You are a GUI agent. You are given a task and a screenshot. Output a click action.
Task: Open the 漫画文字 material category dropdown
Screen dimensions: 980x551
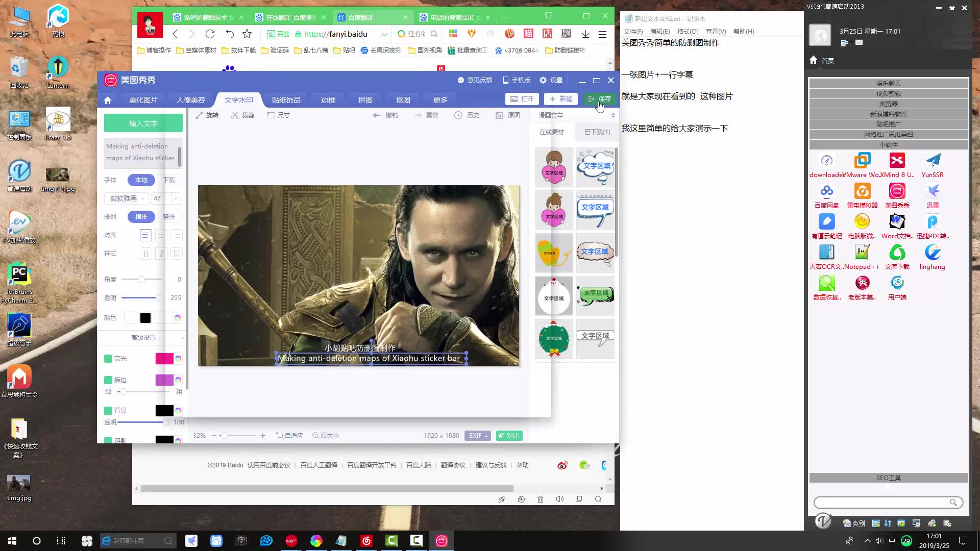pos(576,115)
